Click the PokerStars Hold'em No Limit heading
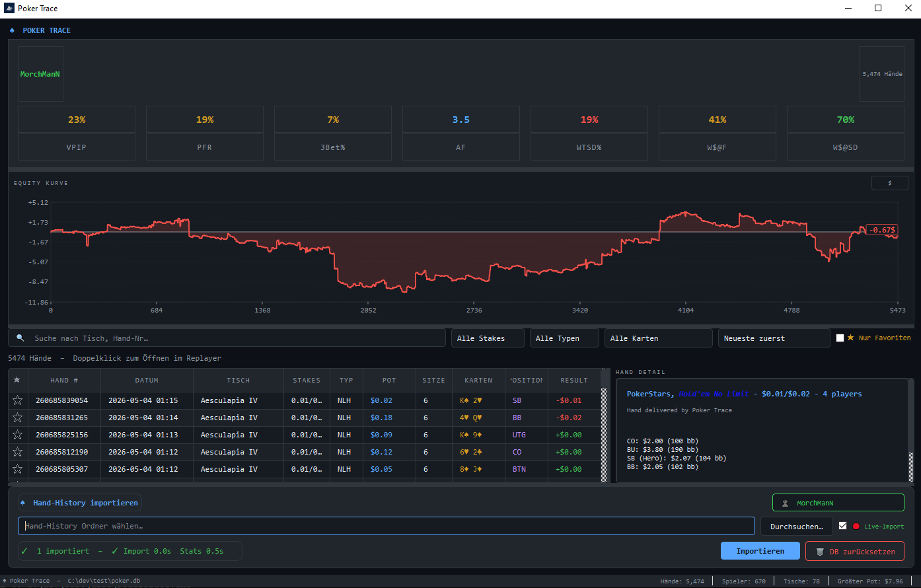Viewport: 921px width, 588px height. click(744, 394)
